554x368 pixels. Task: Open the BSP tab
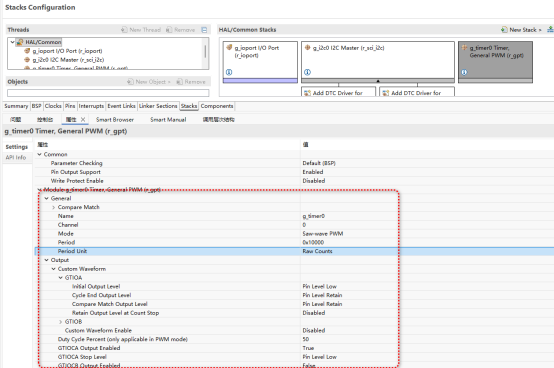tap(36, 106)
